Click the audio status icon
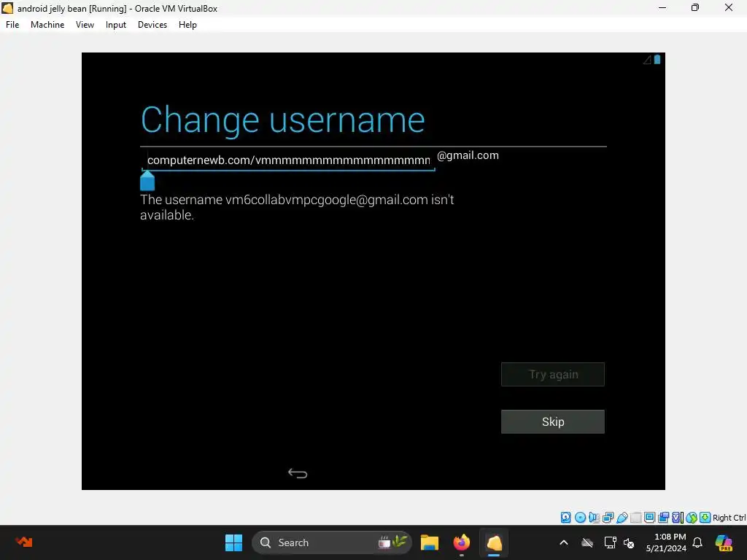747x560 pixels. pos(594,518)
